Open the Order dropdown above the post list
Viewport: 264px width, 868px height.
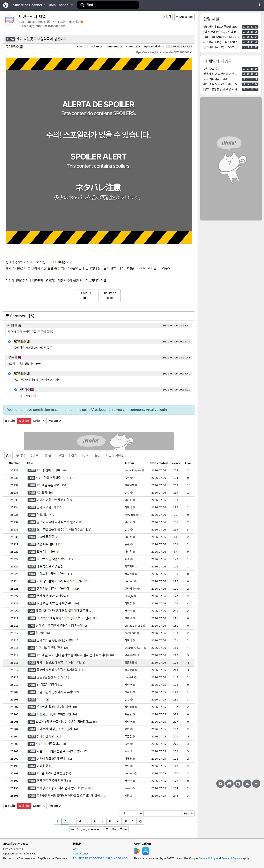point(39,421)
